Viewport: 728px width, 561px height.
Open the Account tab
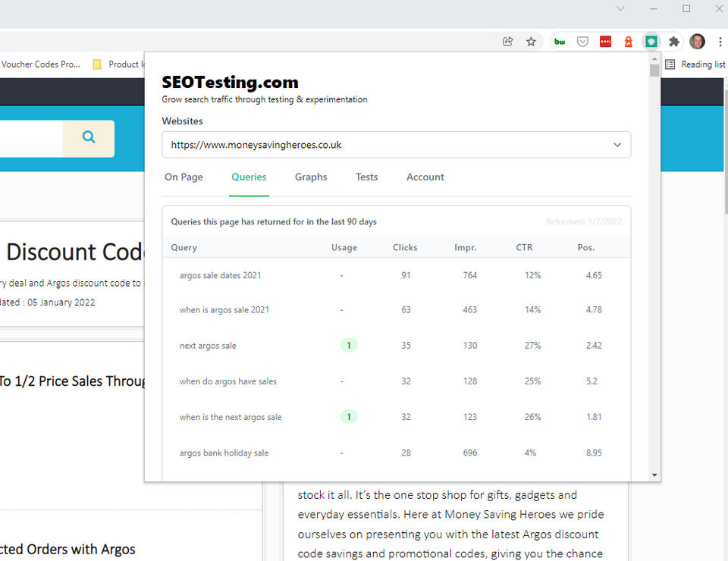click(425, 177)
